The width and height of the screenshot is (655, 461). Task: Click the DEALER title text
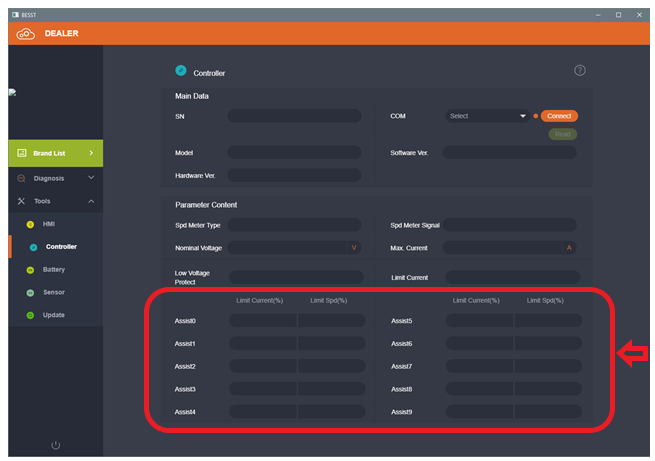tap(61, 33)
